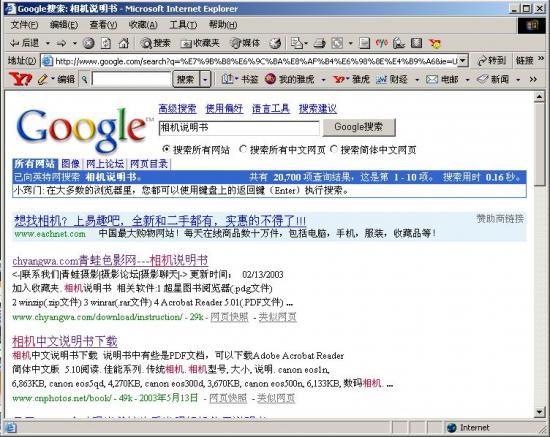Switch to the 网页目录 tab
This screenshot has height=437, width=550.
click(x=149, y=164)
